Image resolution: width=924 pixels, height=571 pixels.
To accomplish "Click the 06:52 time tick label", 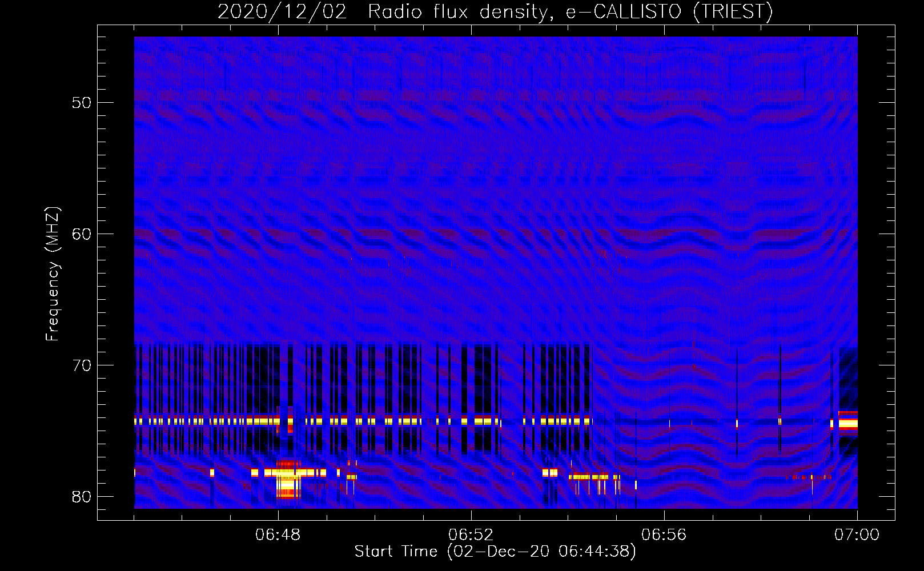I will tap(471, 535).
